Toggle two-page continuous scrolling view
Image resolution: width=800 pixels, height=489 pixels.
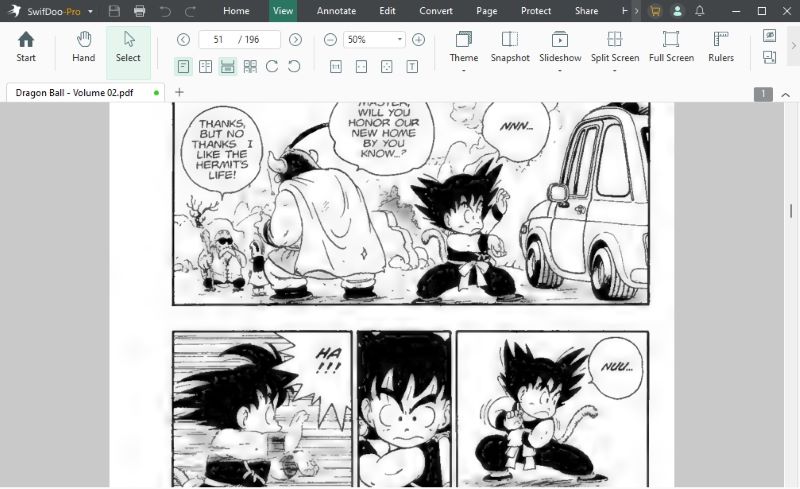coord(251,66)
